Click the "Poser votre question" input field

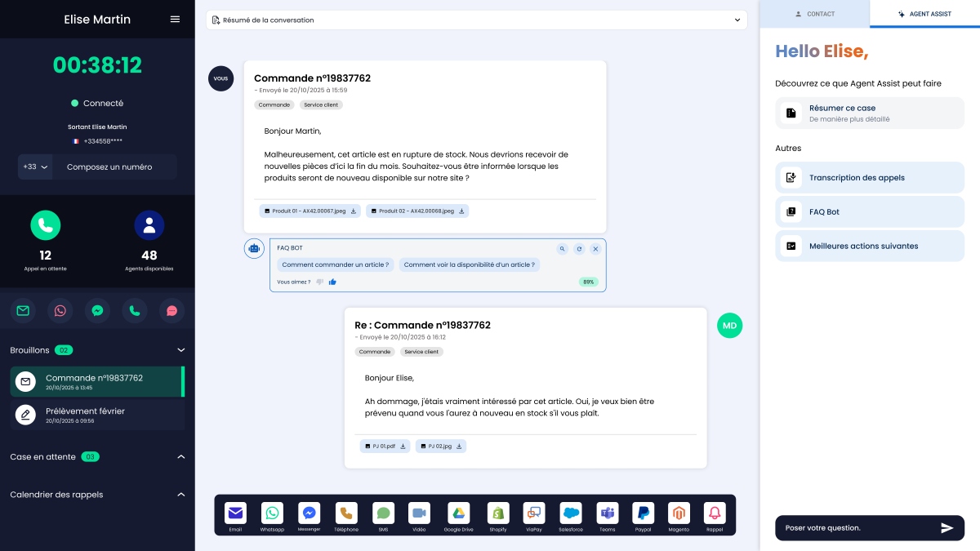(x=853, y=528)
